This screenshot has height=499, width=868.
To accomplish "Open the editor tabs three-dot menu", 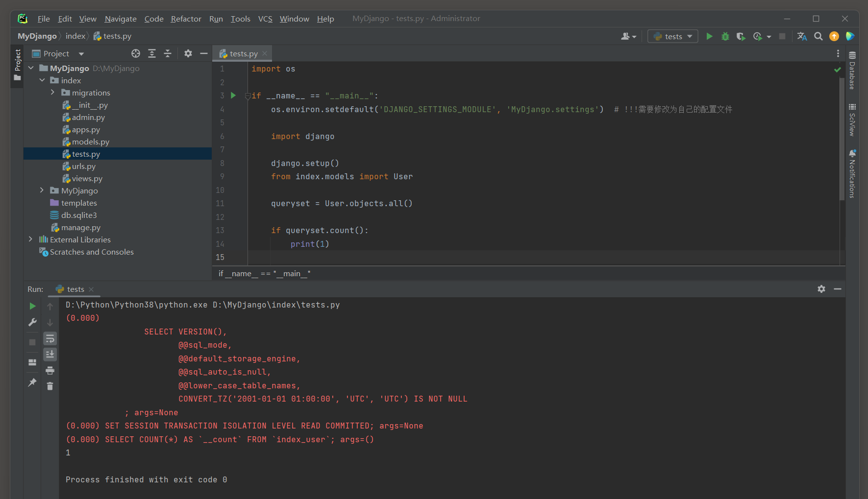I will click(x=838, y=53).
